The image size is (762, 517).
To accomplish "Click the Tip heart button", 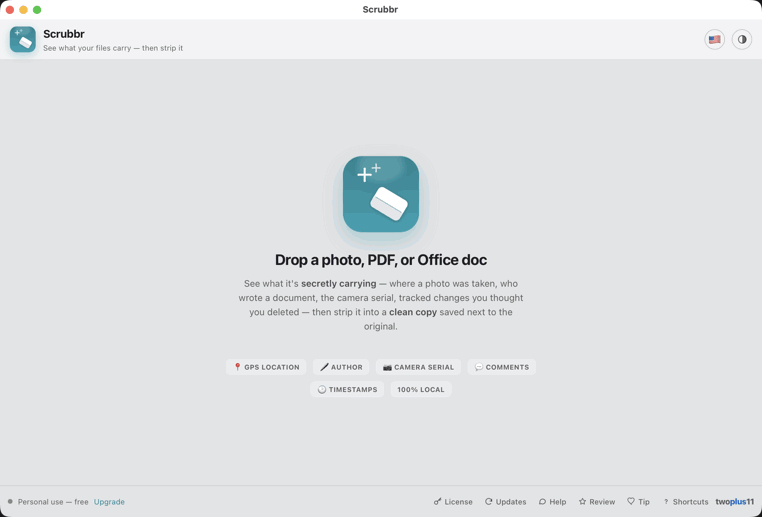I will [x=638, y=501].
